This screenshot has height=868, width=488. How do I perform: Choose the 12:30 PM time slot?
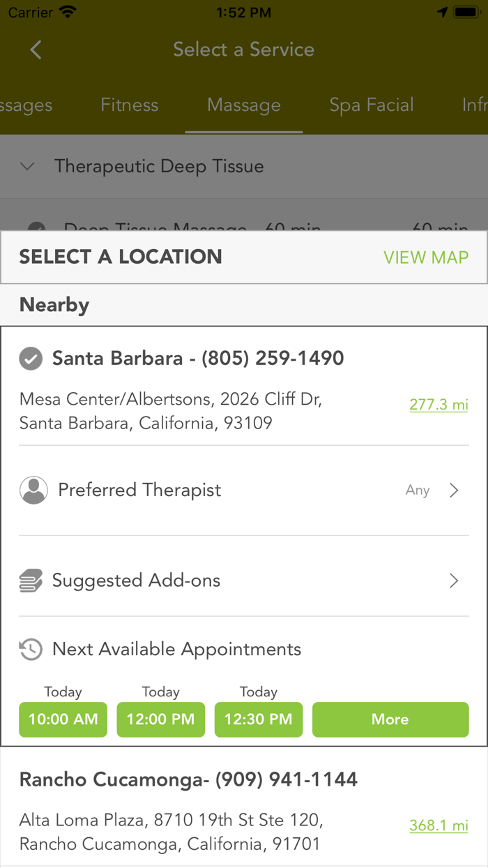[x=259, y=719]
